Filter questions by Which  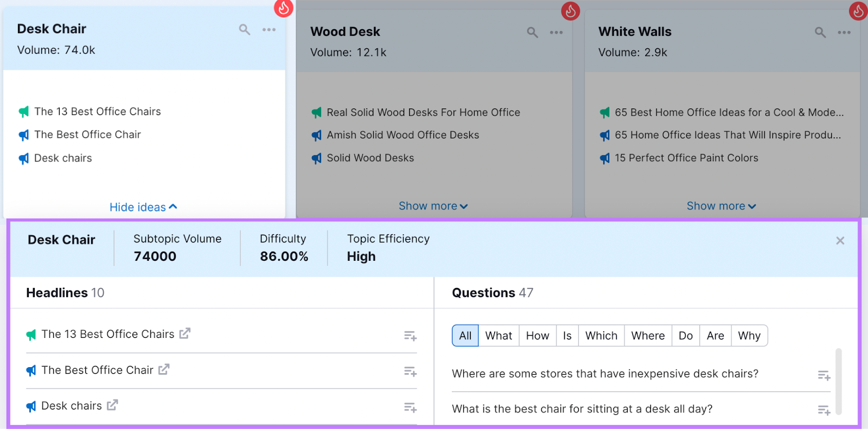click(x=602, y=336)
